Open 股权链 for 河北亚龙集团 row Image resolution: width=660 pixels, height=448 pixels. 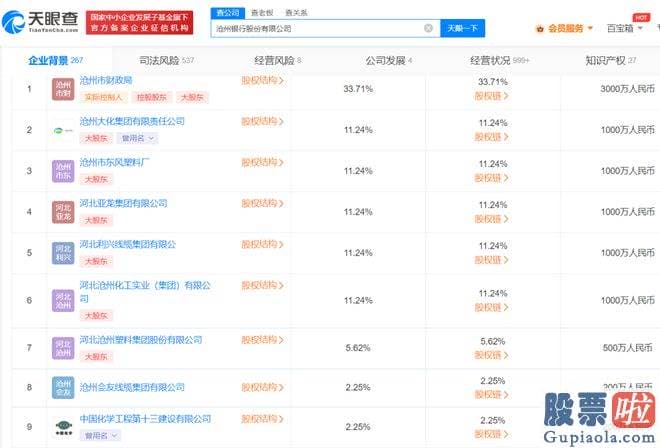tap(491, 219)
